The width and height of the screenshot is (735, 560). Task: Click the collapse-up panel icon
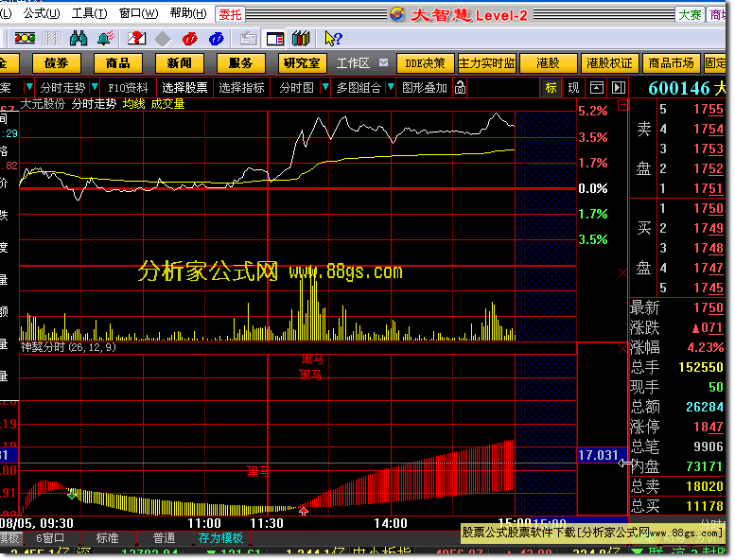(596, 87)
